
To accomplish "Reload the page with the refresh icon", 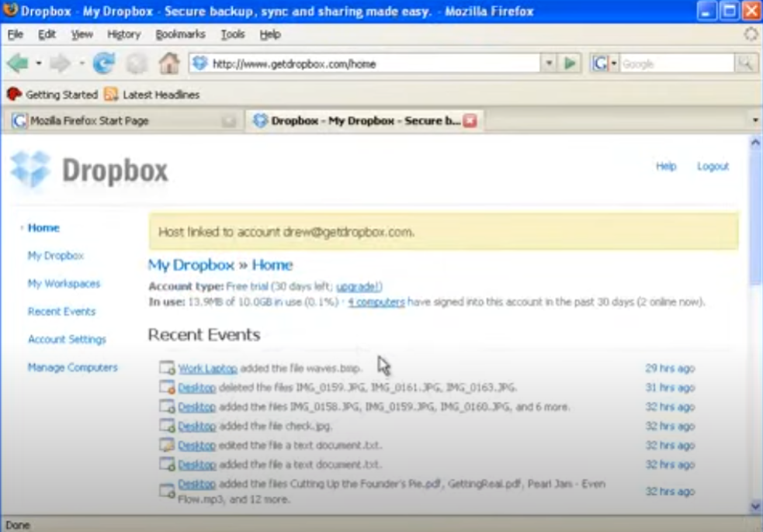I will 102,62.
